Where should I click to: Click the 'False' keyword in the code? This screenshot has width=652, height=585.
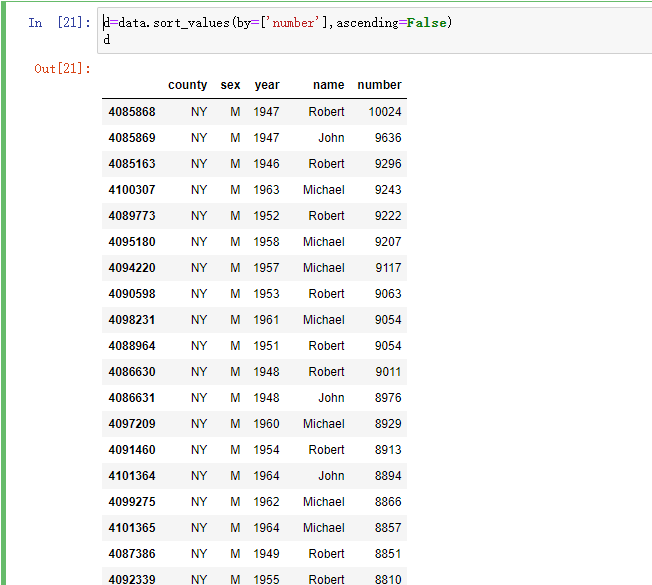427,22
